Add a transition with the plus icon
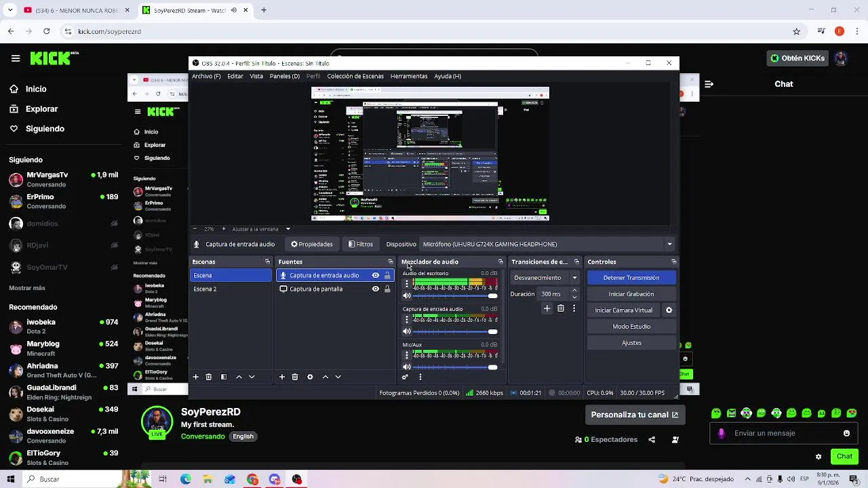The image size is (868, 488). pos(547,308)
